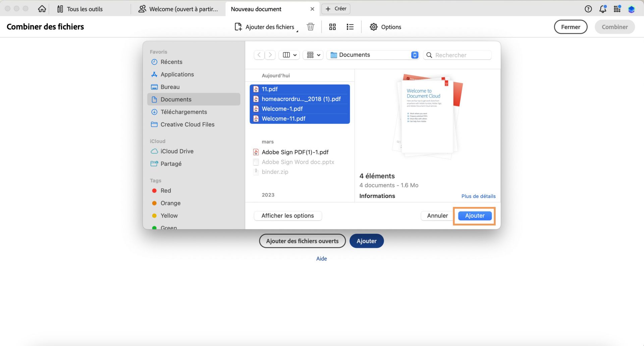Click the Récents clock icon in sidebar
This screenshot has width=644, height=346.
coord(154,62)
